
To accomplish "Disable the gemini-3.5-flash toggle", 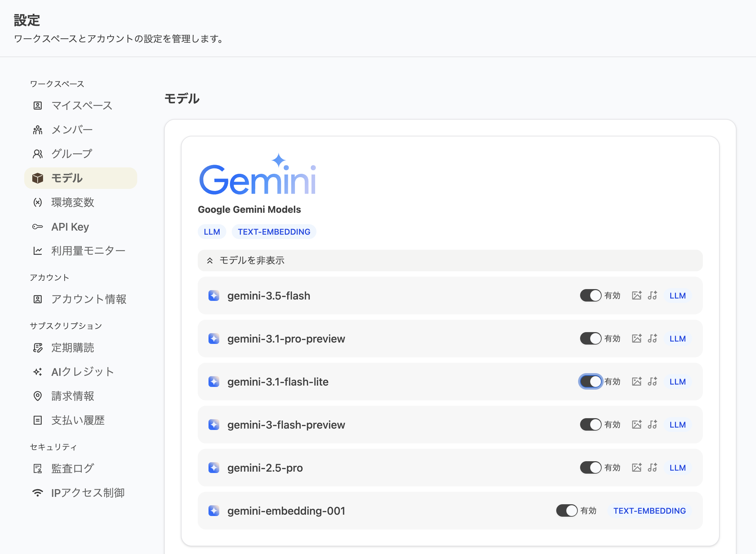I will click(x=591, y=295).
